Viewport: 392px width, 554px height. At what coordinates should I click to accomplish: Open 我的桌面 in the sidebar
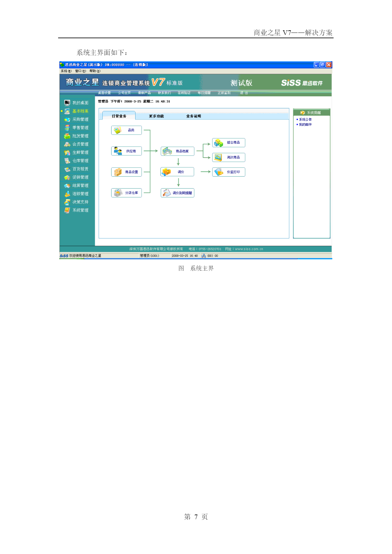[76, 103]
